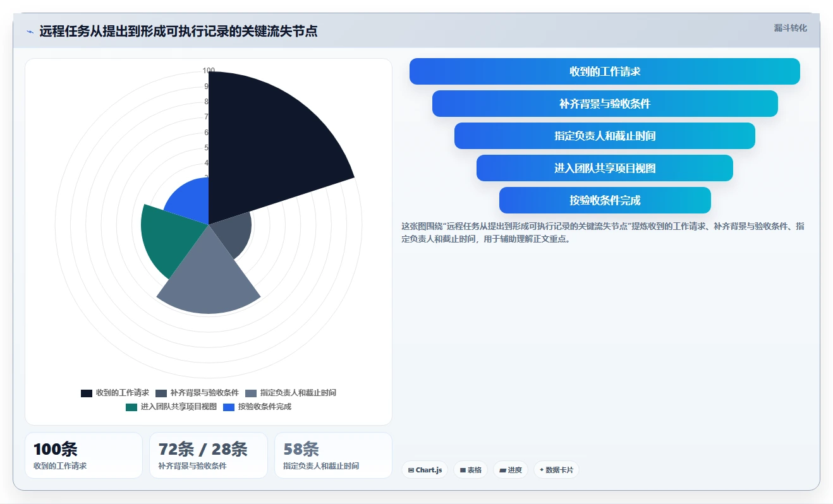Click the chart axis label 100
This screenshot has width=833, height=504.
209,71
